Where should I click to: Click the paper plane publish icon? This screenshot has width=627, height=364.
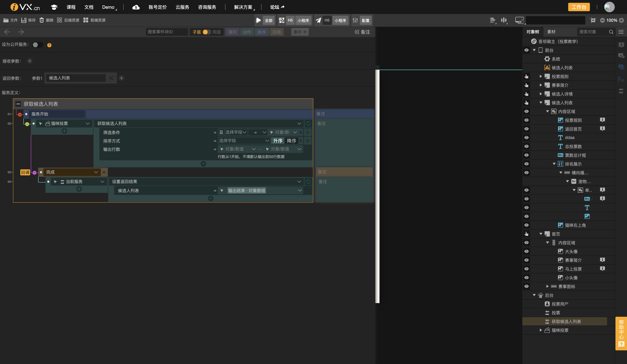[x=318, y=20]
